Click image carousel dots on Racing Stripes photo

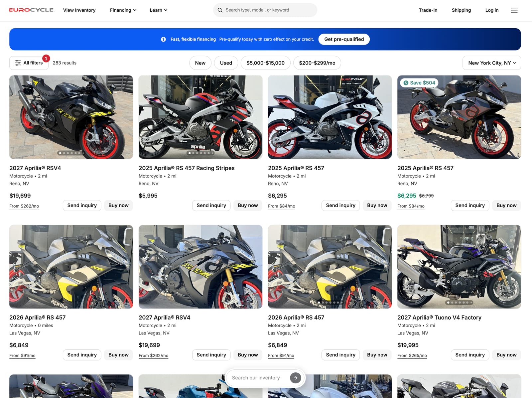200,153
